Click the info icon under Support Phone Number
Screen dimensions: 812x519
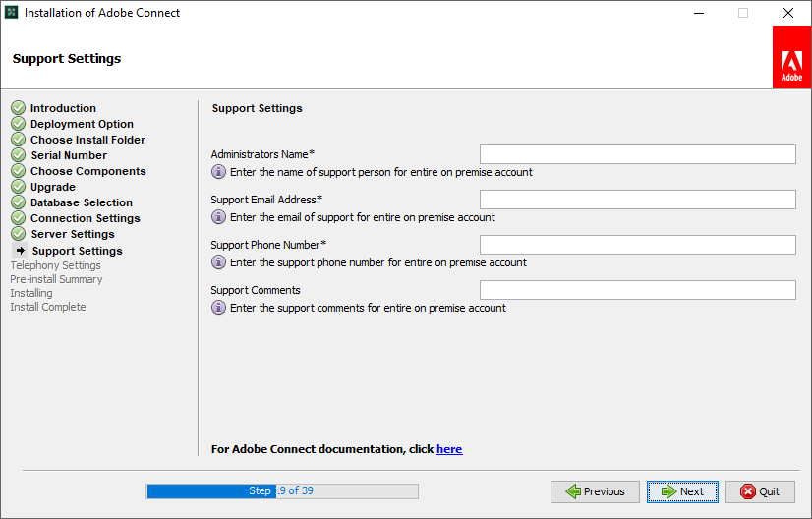pyautogui.click(x=218, y=262)
